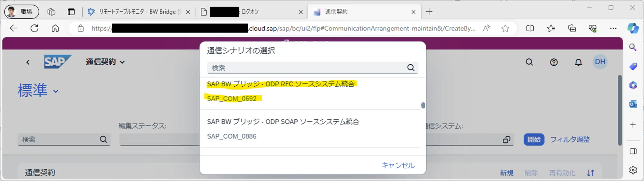Click the filter bar 検索 field
The height and width of the screenshot is (181, 644).
(x=64, y=139)
